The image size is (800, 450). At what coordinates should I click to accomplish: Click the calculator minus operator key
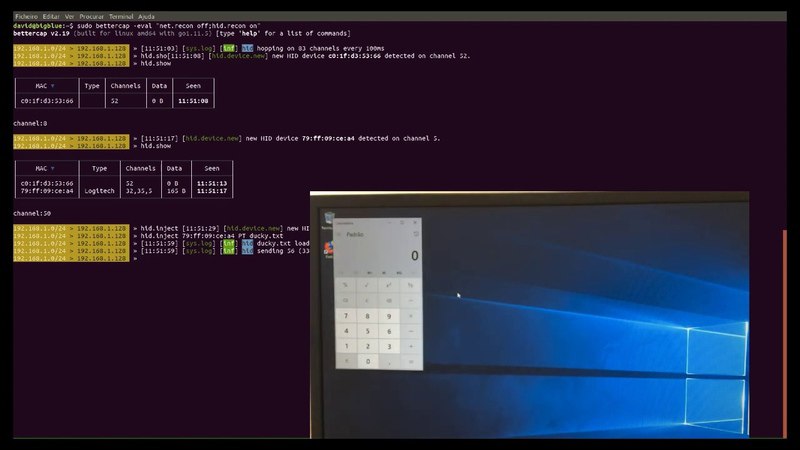click(411, 331)
